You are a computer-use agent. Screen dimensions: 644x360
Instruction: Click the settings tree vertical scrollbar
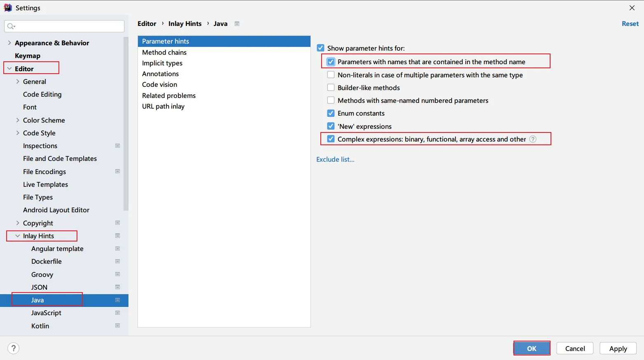(126, 123)
